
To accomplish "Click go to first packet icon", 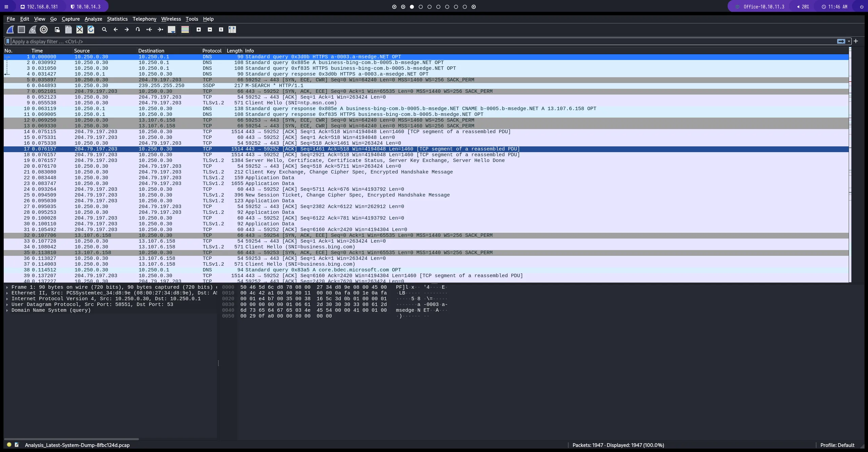I will [149, 29].
